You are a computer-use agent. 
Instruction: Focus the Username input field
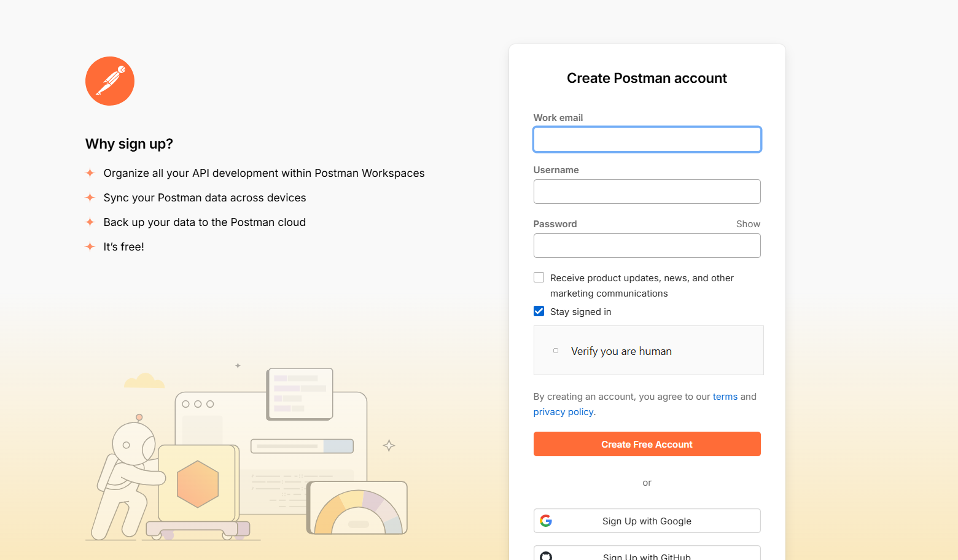click(x=647, y=191)
